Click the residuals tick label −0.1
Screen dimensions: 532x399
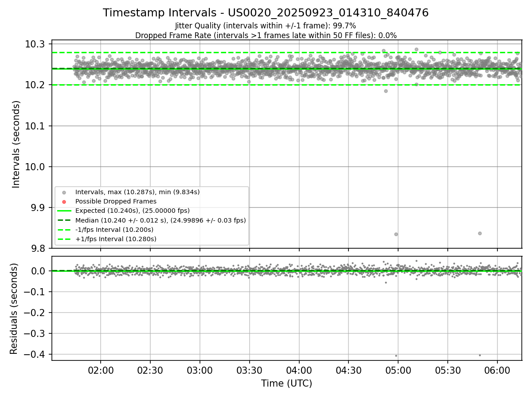(34, 292)
